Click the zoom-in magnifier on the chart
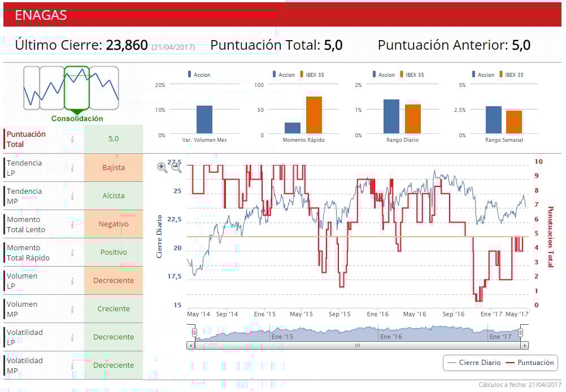The height and width of the screenshot is (392, 566). (x=162, y=168)
